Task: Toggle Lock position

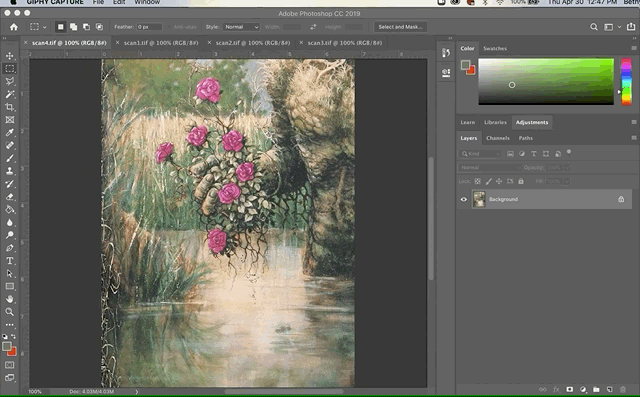Action: [x=499, y=181]
